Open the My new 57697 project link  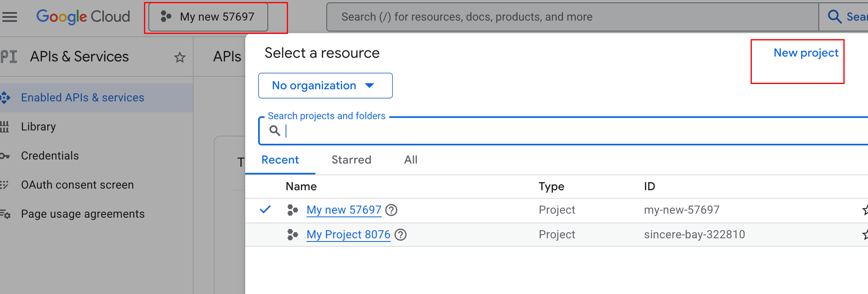(x=344, y=210)
